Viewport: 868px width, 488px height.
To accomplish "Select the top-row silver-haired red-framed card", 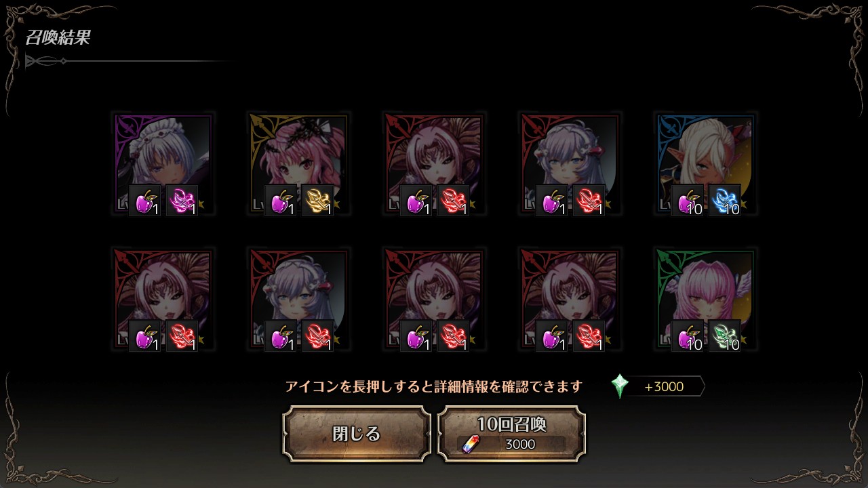I will point(570,164).
